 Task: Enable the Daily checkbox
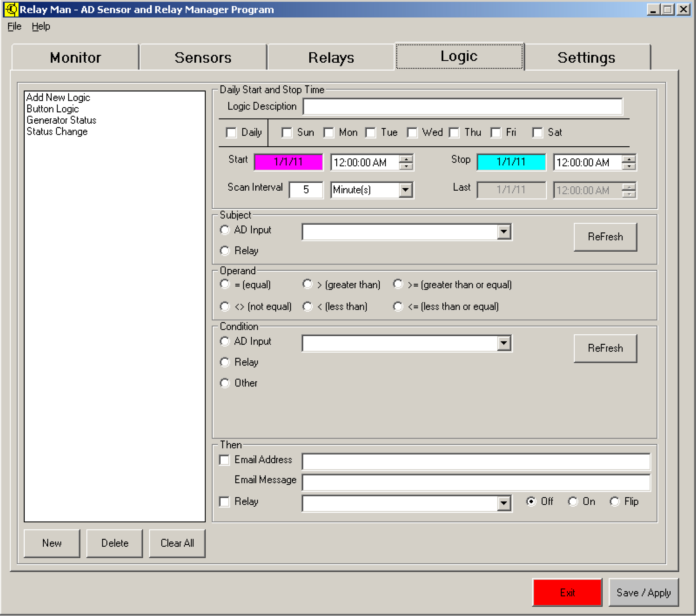pos(231,133)
